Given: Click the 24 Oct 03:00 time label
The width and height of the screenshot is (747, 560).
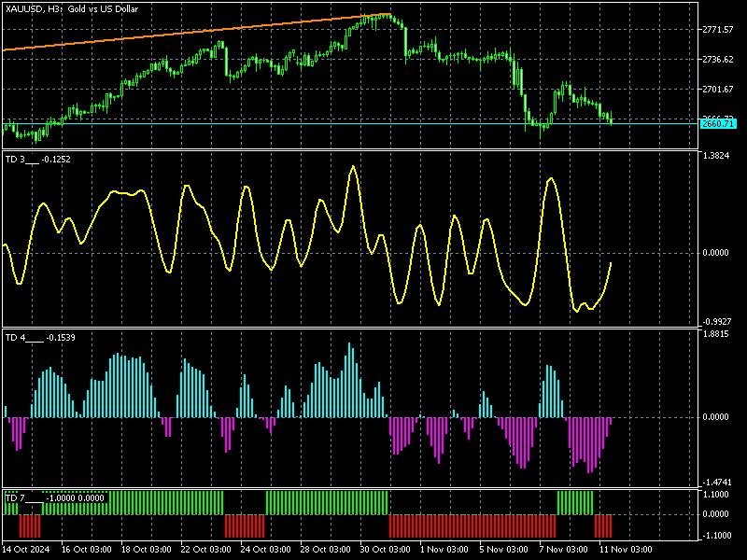Looking at the screenshot, I should tap(266, 549).
